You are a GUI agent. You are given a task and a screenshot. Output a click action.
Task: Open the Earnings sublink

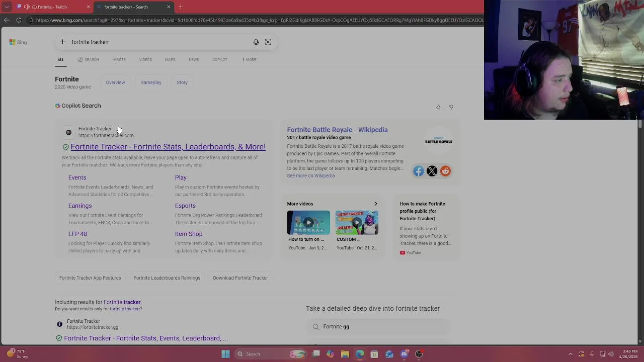[80, 206]
